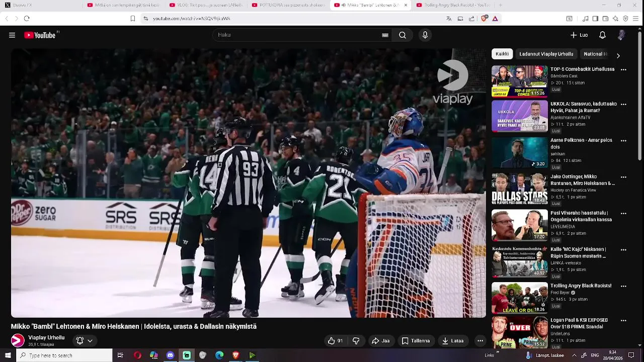The image size is (644, 362).
Task: Dislike the video with thumbs down
Action: tap(356, 341)
